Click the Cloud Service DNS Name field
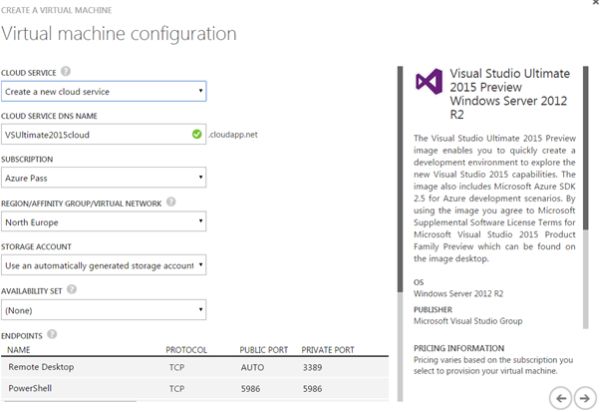Screen dimensions: 600x412 pos(97,134)
